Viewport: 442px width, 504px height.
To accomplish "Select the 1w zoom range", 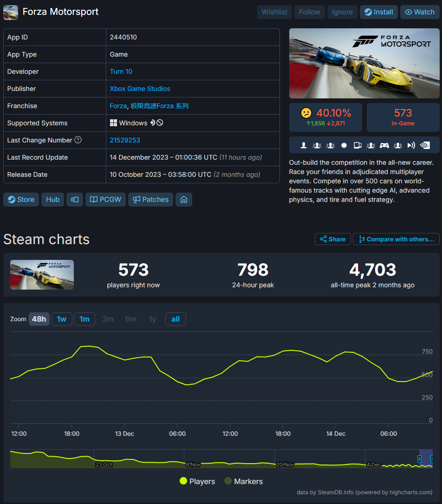I will click(62, 319).
